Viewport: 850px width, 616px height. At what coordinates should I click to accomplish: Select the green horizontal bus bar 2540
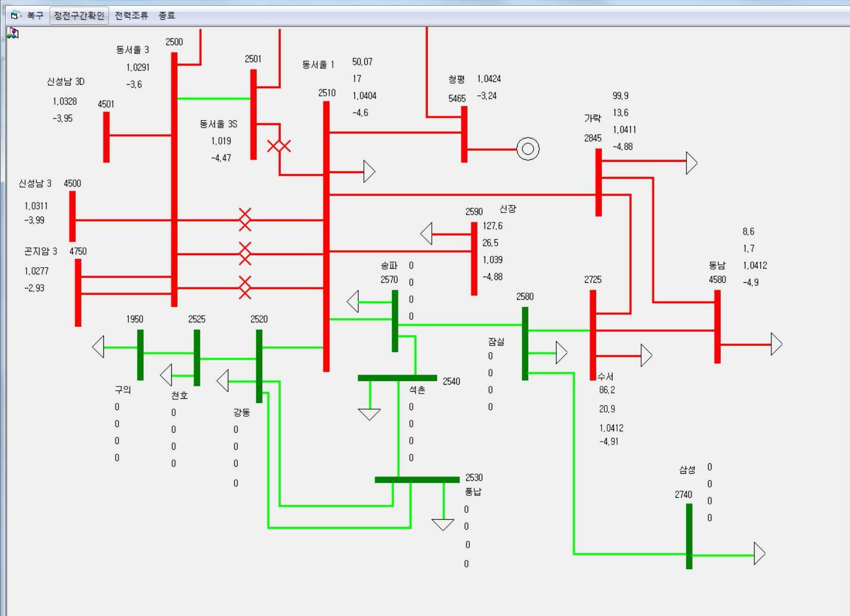[x=397, y=378]
